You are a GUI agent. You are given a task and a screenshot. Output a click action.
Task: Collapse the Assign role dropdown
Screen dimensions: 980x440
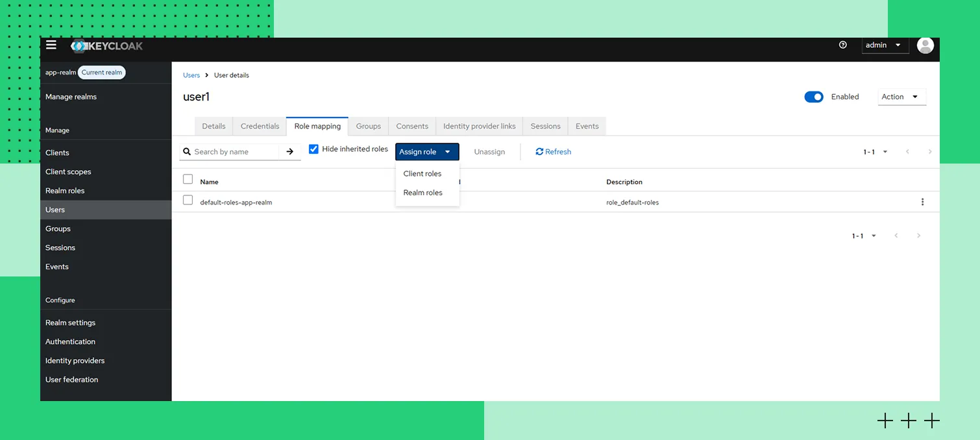point(426,152)
